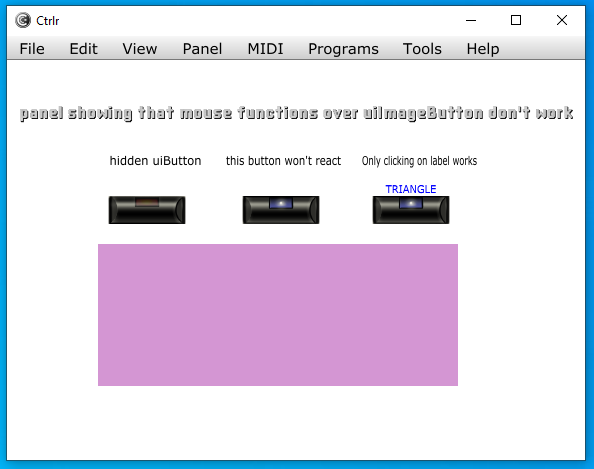Image resolution: width=594 pixels, height=469 pixels.
Task: Toggle image button under 'this button won't react'
Action: point(281,210)
